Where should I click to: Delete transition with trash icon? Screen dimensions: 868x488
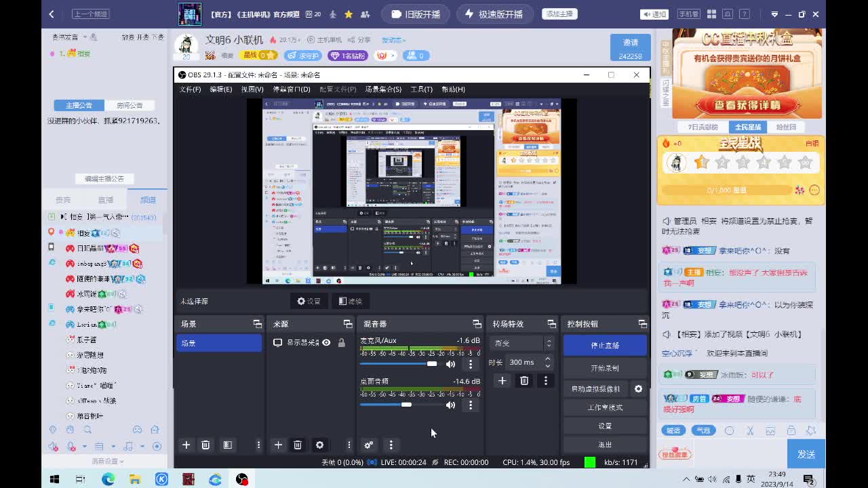(524, 381)
